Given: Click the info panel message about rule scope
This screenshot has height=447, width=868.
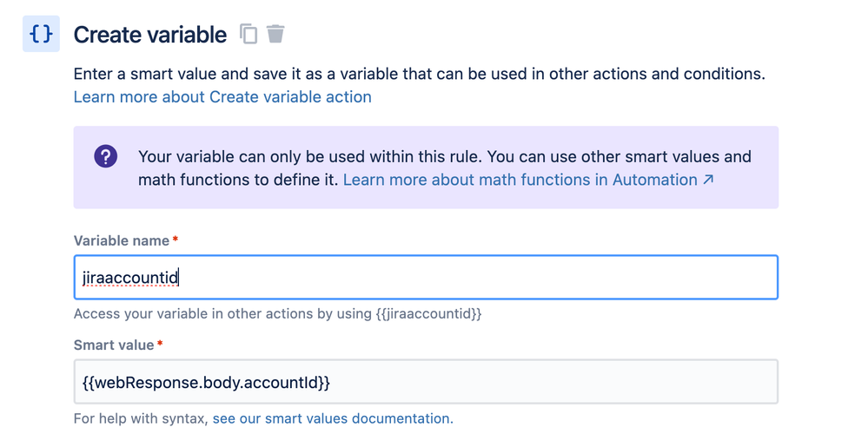Looking at the screenshot, I should (444, 158).
